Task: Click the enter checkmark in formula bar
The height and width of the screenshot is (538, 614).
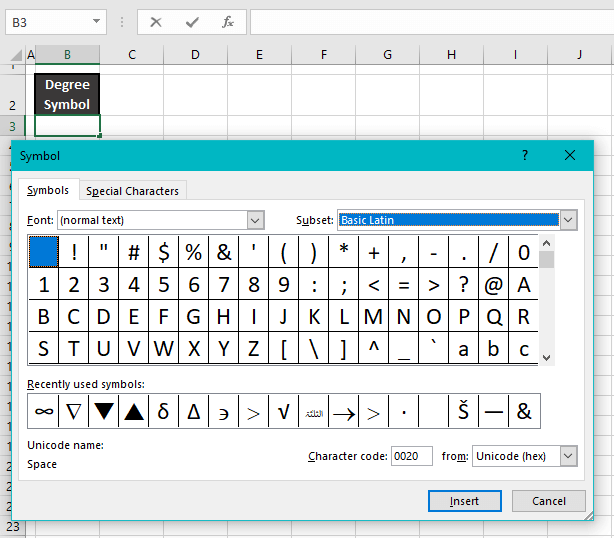Action: pyautogui.click(x=192, y=22)
